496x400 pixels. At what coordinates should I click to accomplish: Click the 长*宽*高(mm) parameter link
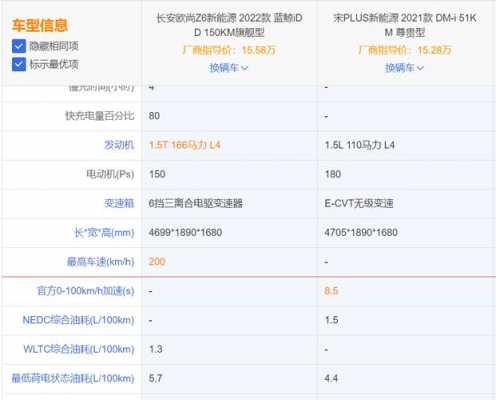click(x=104, y=232)
